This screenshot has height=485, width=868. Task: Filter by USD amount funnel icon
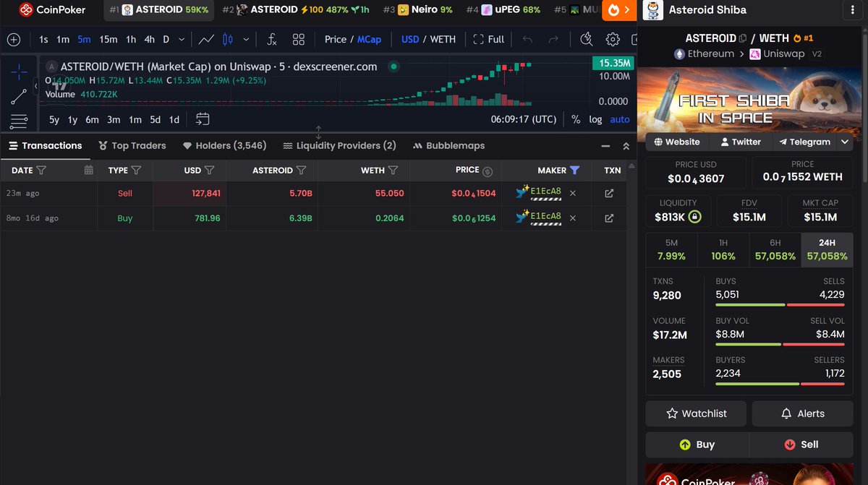(x=209, y=171)
